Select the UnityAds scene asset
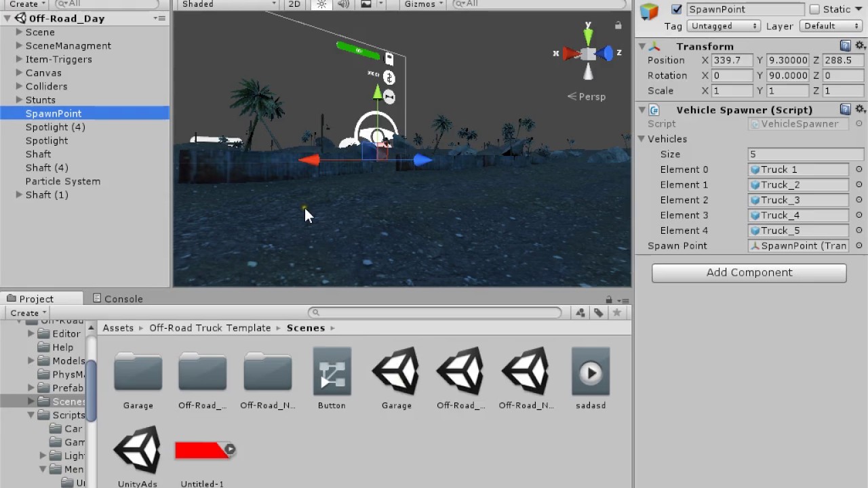 [x=138, y=456]
